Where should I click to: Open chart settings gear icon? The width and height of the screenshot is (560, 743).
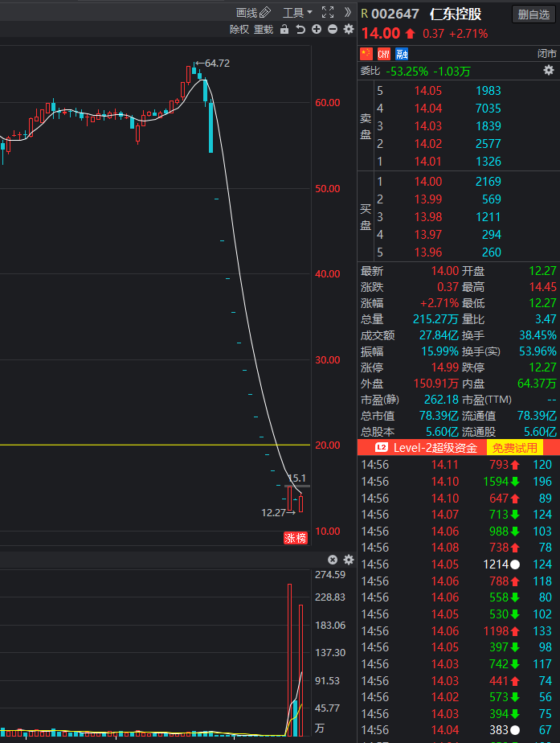pyautogui.click(x=349, y=30)
